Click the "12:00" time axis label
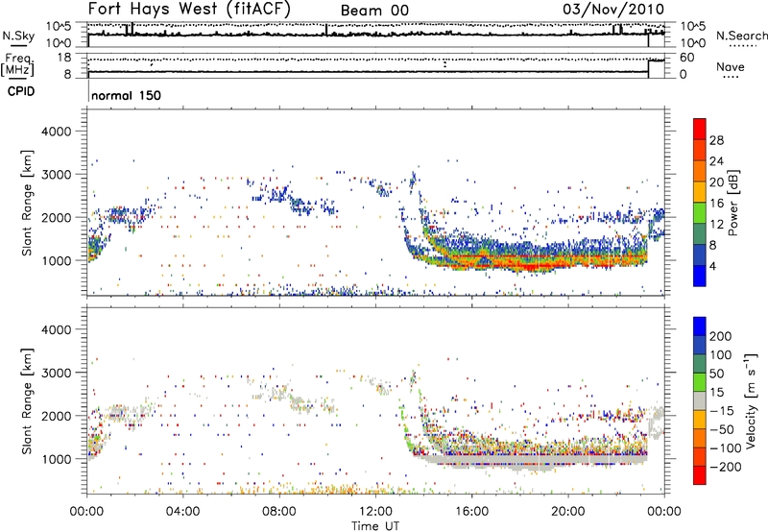Viewport: 768px width, 532px height. [x=375, y=512]
